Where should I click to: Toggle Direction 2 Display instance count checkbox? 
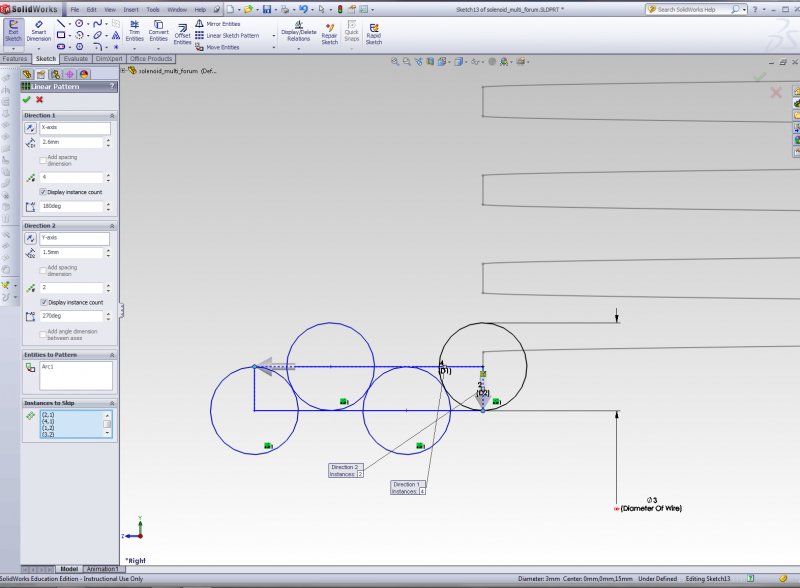(x=43, y=302)
